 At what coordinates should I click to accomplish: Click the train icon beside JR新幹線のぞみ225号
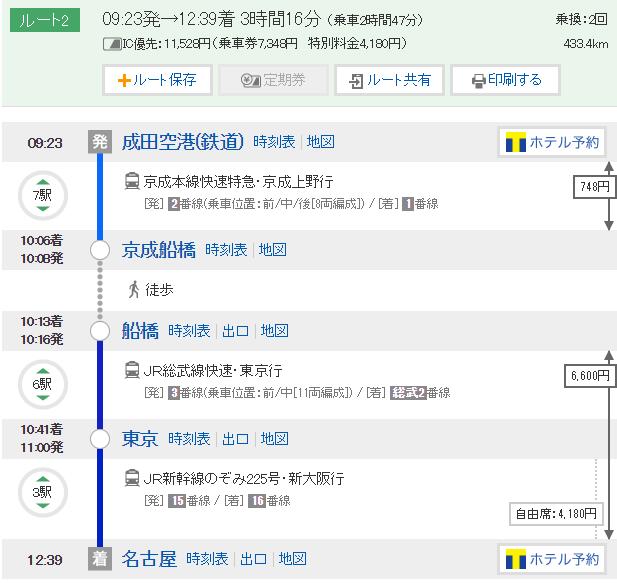coord(132,478)
